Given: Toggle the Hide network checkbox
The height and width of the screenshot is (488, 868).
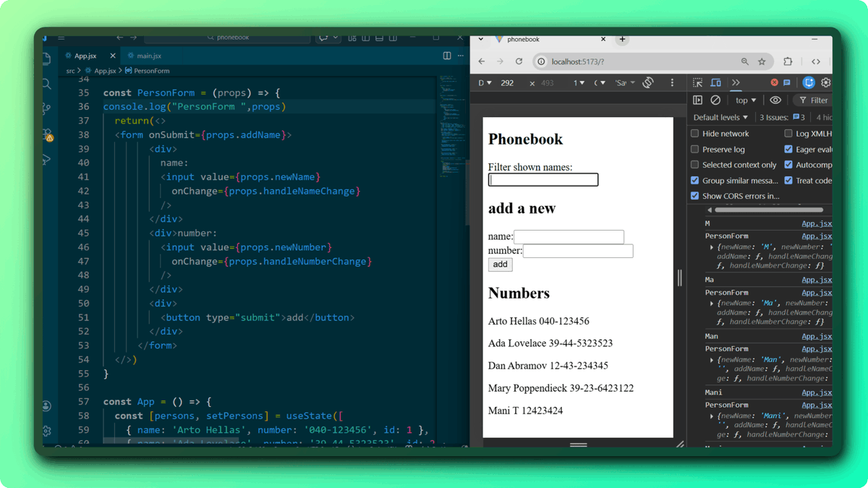Looking at the screenshot, I should (695, 134).
